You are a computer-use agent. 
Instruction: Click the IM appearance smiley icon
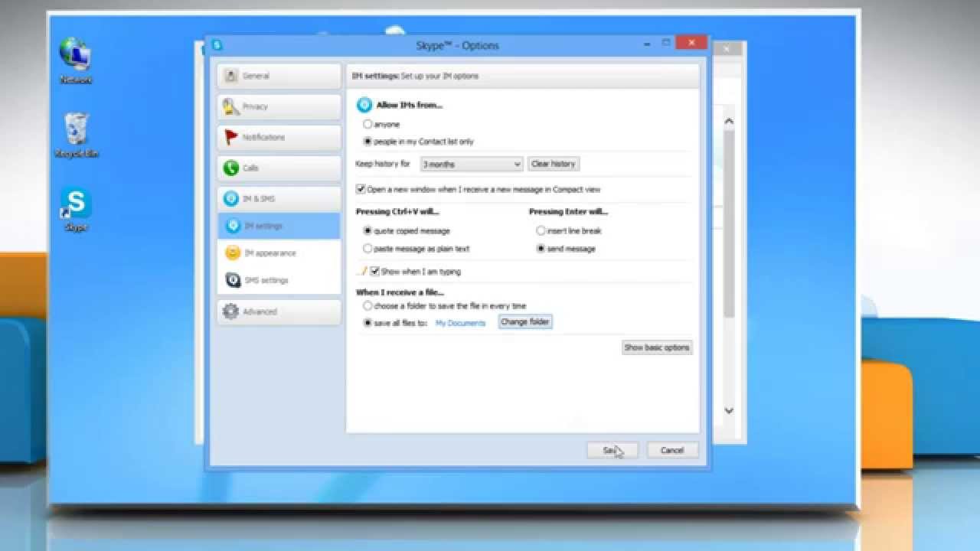[x=233, y=253]
